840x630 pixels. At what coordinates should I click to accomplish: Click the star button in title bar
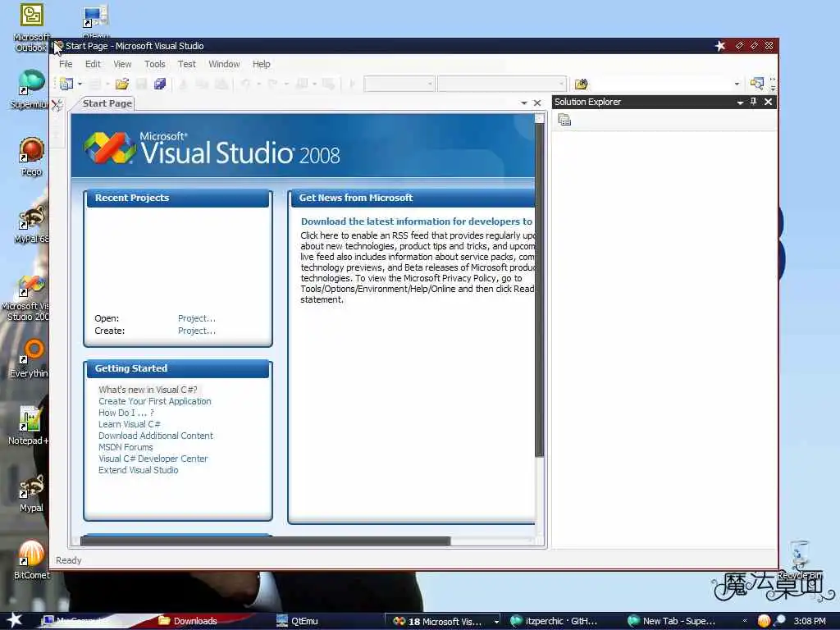720,46
